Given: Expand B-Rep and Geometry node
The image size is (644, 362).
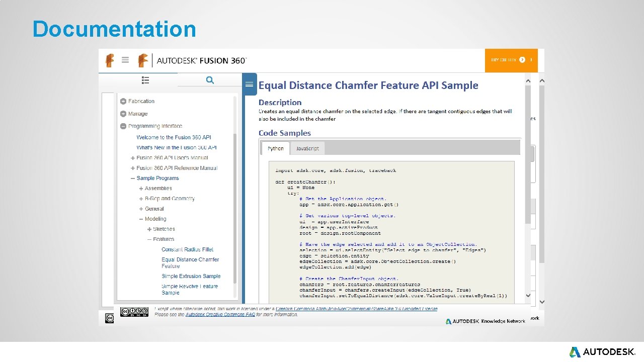Looking at the screenshot, I should (x=141, y=199).
